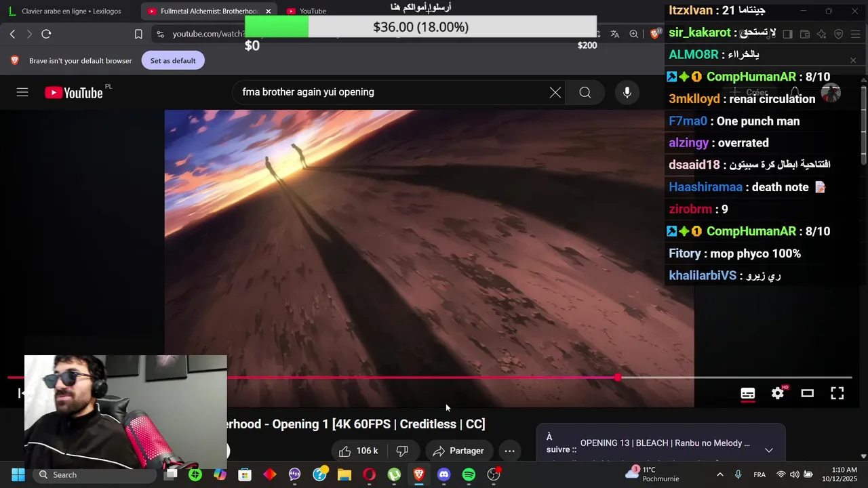Viewport: 868px width, 488px height.
Task: Run search with the magnifier button
Action: [x=585, y=92]
